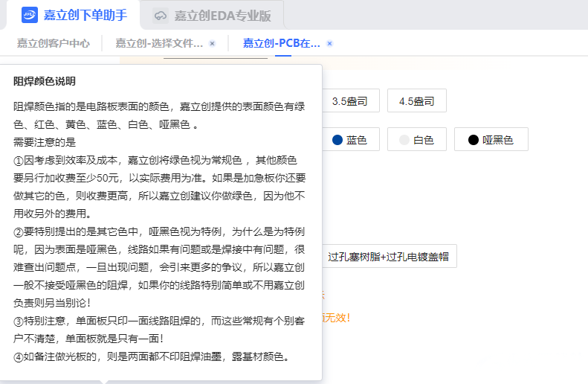Click tooltip line starting ②要特别提出的是
This screenshot has width=588, height=384.
coord(159,231)
